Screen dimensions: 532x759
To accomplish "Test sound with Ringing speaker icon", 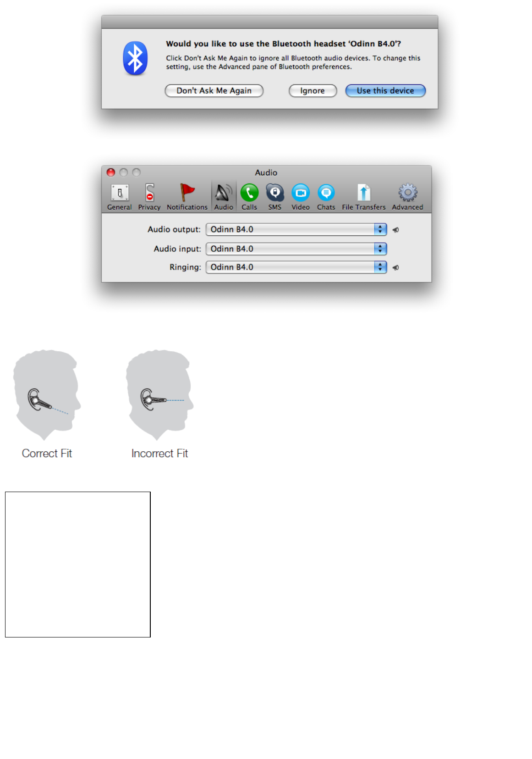I will 396,267.
